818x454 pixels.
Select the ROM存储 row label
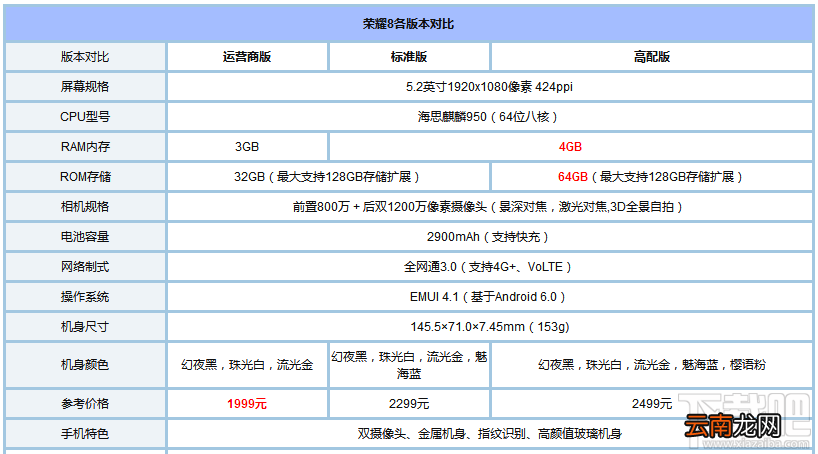(x=85, y=177)
